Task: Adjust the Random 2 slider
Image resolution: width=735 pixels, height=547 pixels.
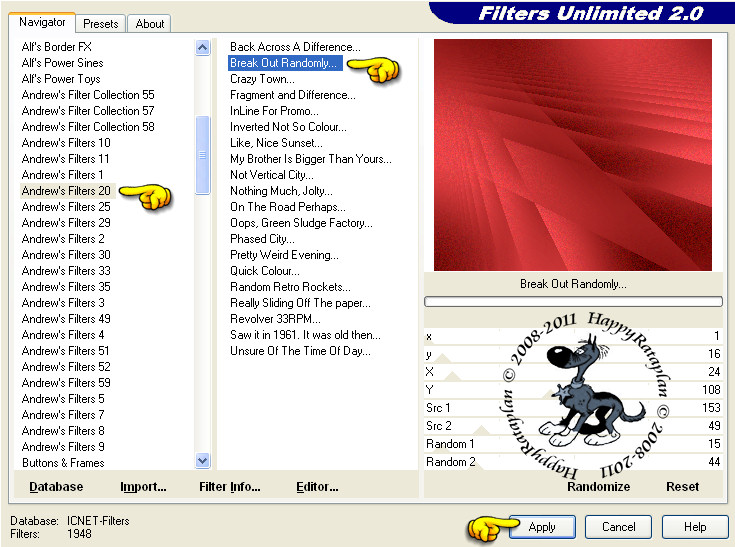Action: 573,462
